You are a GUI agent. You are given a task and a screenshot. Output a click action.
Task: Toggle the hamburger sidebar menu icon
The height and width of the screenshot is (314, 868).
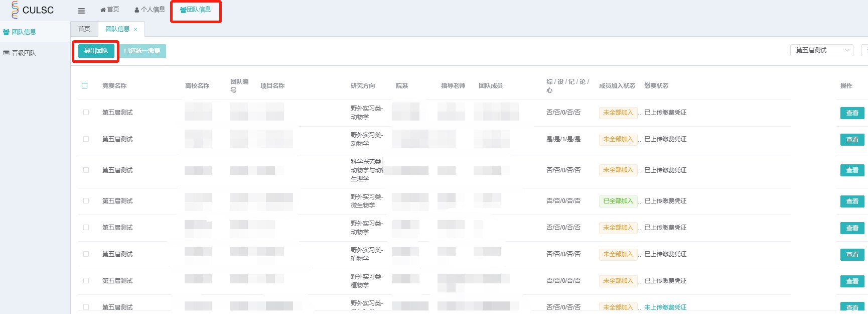pyautogui.click(x=81, y=11)
